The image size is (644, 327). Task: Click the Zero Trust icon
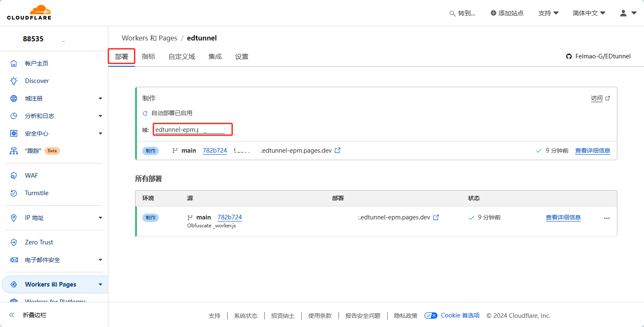(14, 242)
